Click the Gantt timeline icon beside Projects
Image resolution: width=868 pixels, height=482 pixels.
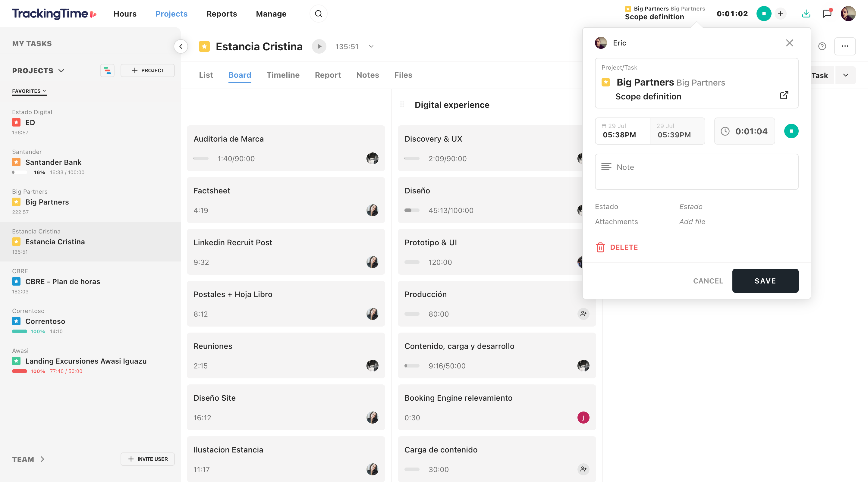click(107, 70)
